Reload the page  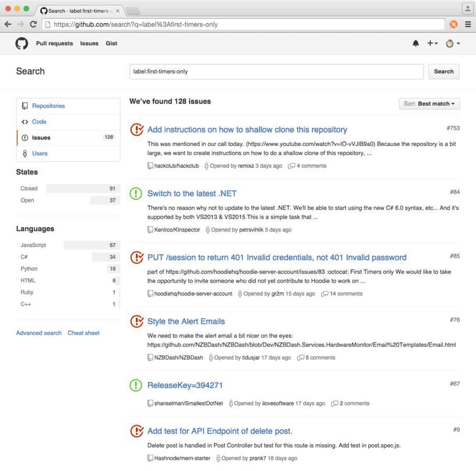(33, 24)
